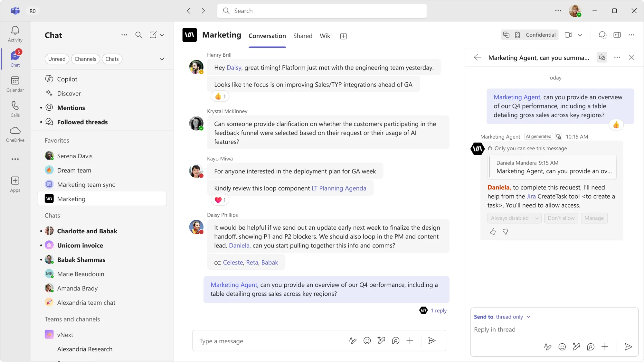Open the Activity bell icon

coord(15,34)
